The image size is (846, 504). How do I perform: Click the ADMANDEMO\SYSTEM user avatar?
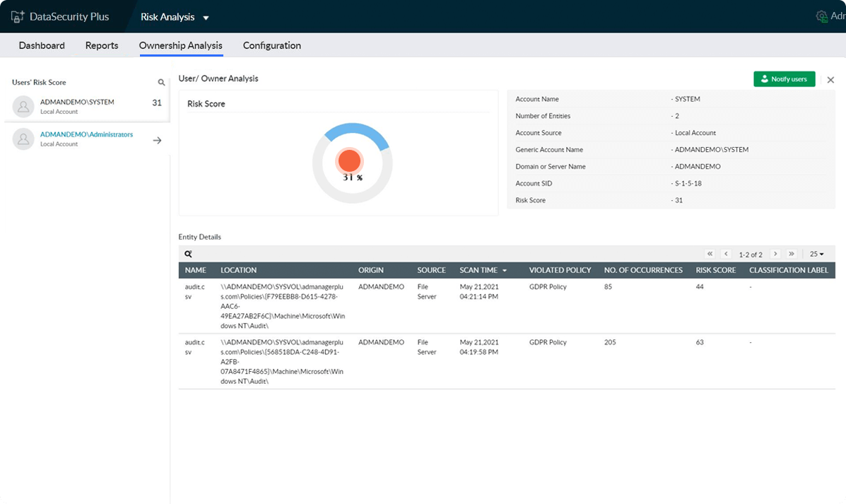coord(23,107)
